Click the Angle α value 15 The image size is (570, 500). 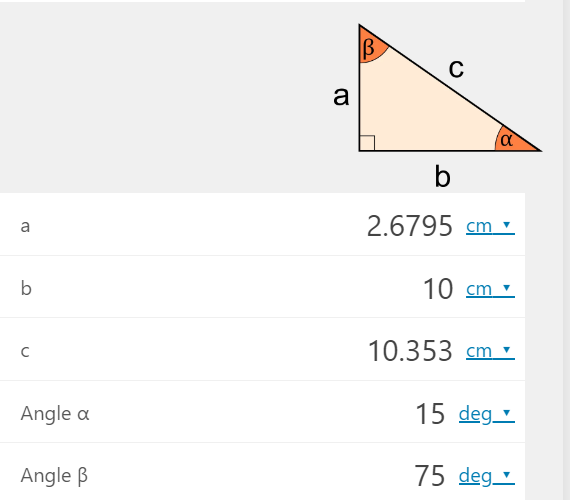(430, 414)
